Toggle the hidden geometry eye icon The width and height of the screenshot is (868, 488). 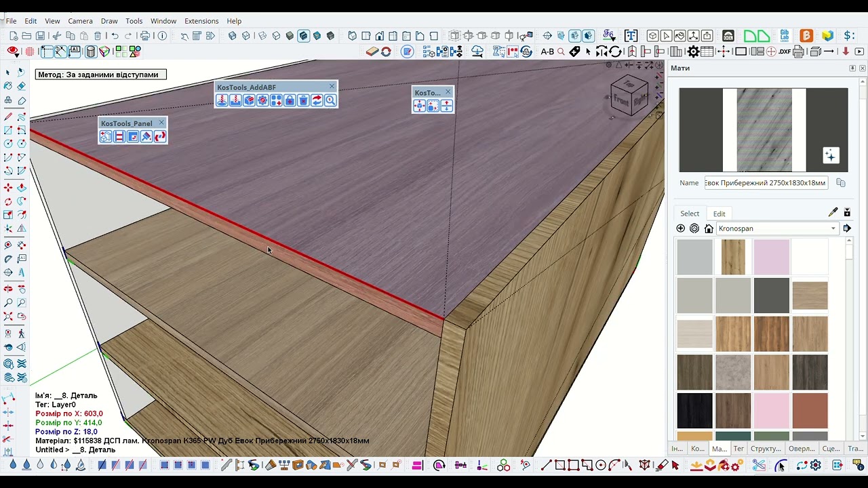[13, 52]
